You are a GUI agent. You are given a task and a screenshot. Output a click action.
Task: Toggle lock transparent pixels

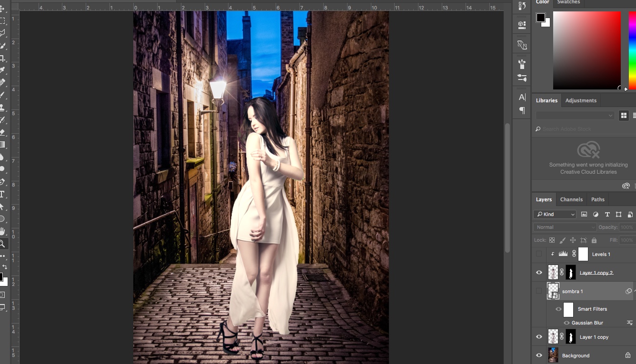(552, 240)
